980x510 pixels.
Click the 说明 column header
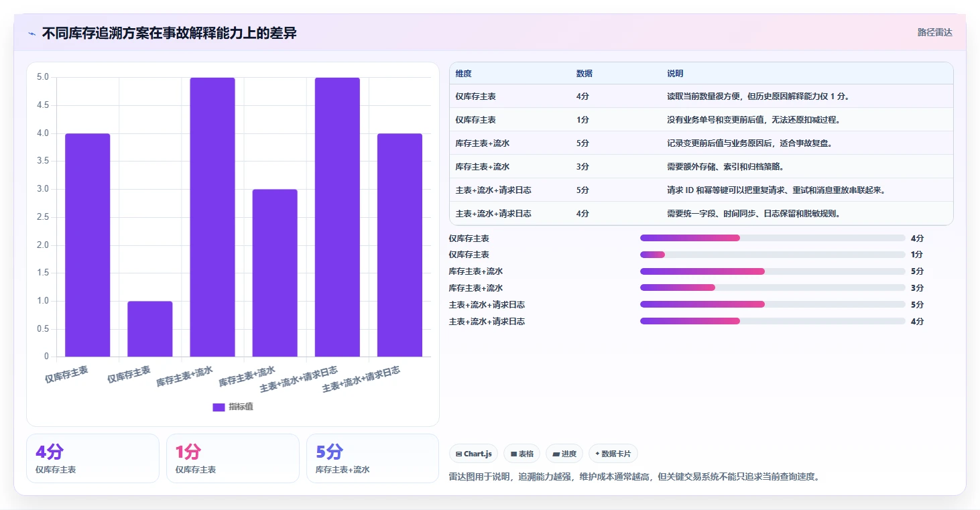click(x=675, y=74)
